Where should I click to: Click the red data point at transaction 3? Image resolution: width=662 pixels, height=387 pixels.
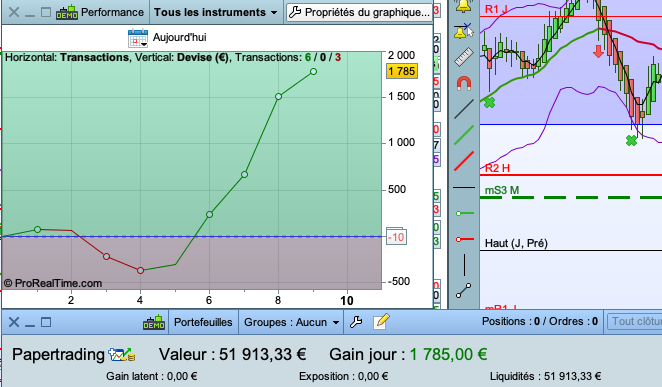click(106, 257)
